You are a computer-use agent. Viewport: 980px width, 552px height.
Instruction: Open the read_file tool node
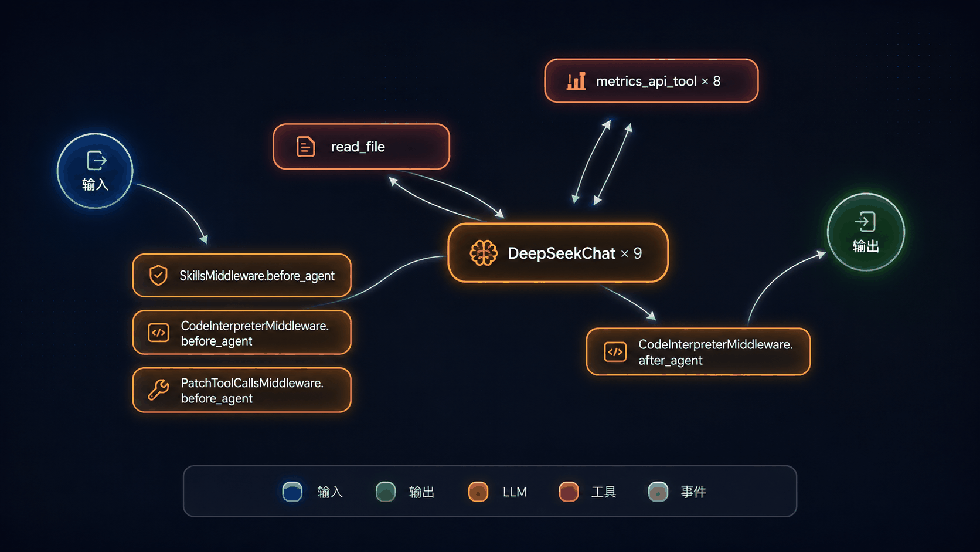coord(361,147)
